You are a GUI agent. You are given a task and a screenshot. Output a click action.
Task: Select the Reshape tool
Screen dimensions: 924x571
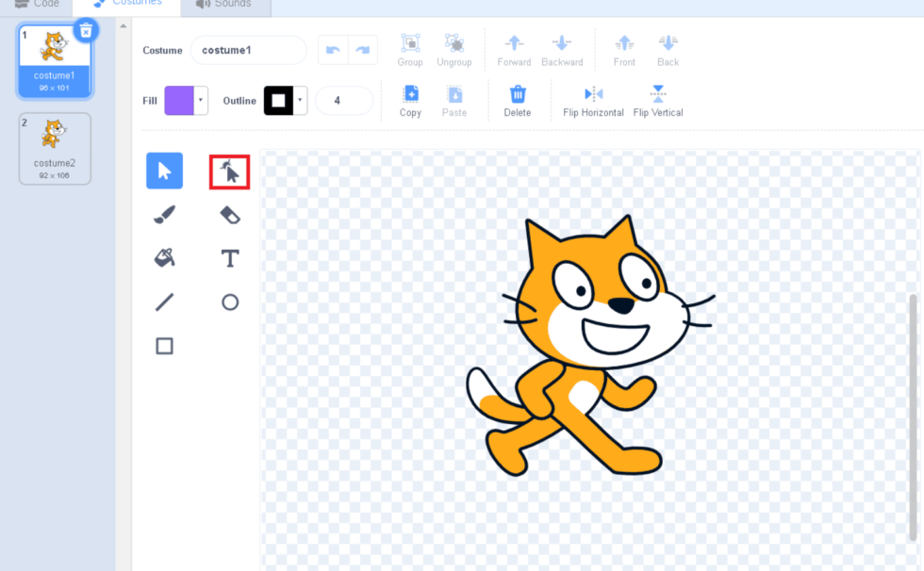(x=229, y=171)
